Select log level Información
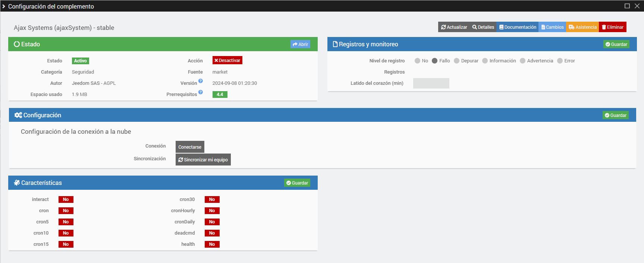 pyautogui.click(x=485, y=61)
